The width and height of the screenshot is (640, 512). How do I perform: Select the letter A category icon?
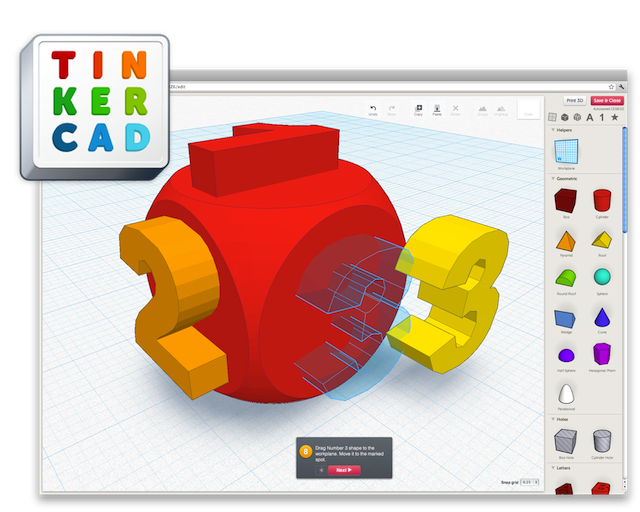pyautogui.click(x=590, y=118)
